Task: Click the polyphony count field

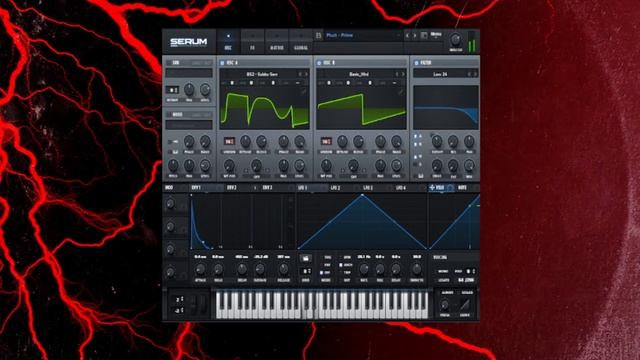Action: pos(471,271)
